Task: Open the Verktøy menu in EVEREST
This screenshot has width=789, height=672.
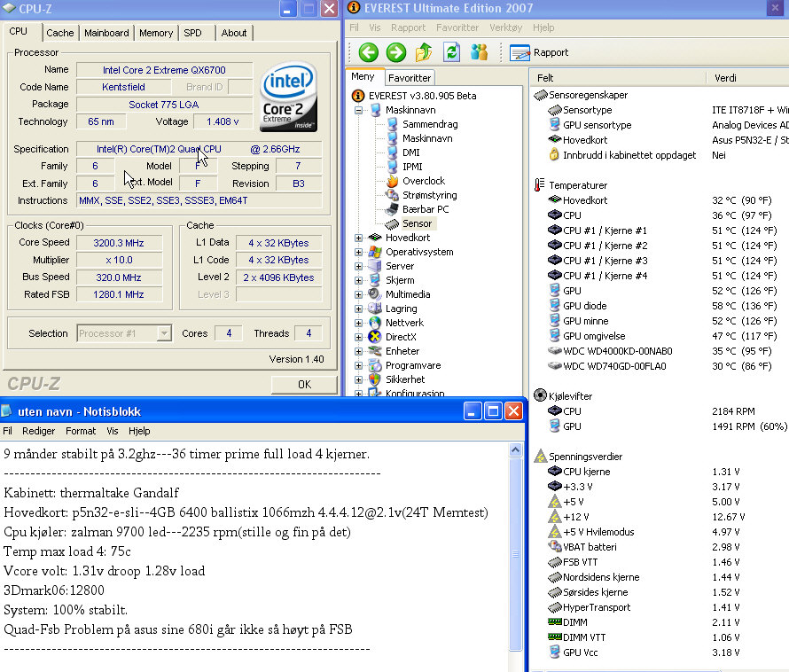Action: tap(505, 27)
